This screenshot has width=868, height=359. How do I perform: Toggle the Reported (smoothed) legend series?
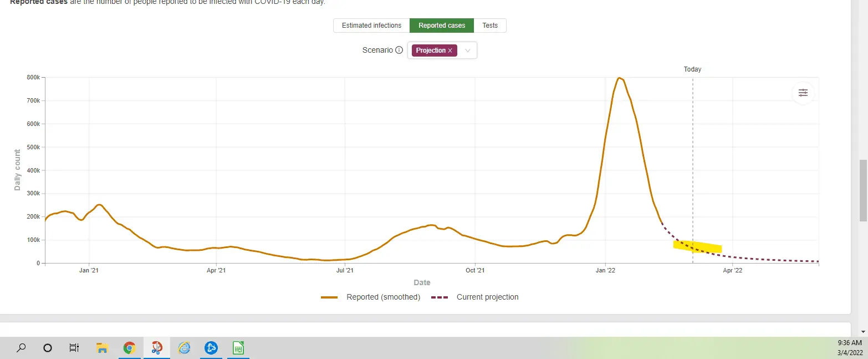point(371,297)
